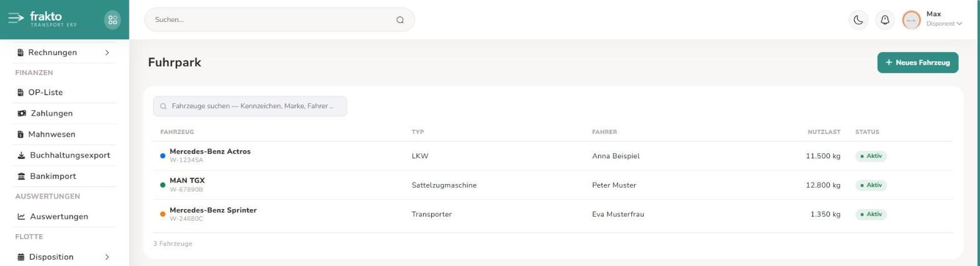Expand the Disposition submenu chevron
The height and width of the screenshot is (266, 980).
point(107,257)
